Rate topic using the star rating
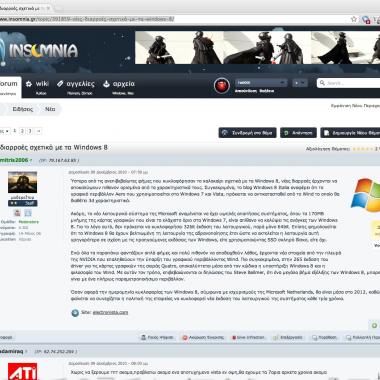 (363, 149)
